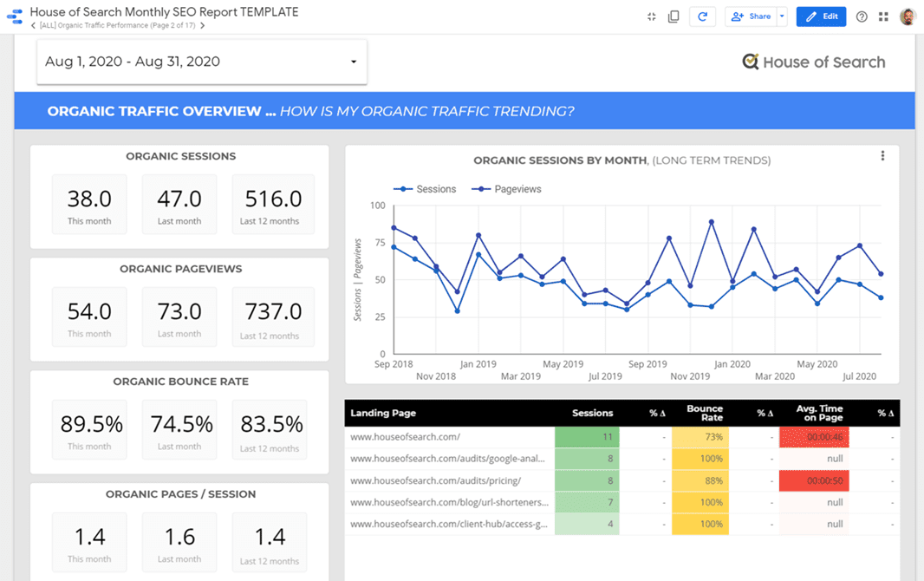Click the Data Studio logo icon
Viewport: 924px width, 581px height.
point(15,16)
